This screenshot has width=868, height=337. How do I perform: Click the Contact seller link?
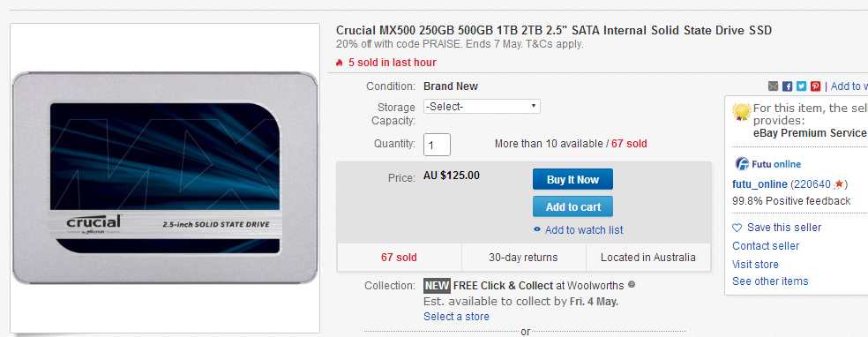coord(766,246)
